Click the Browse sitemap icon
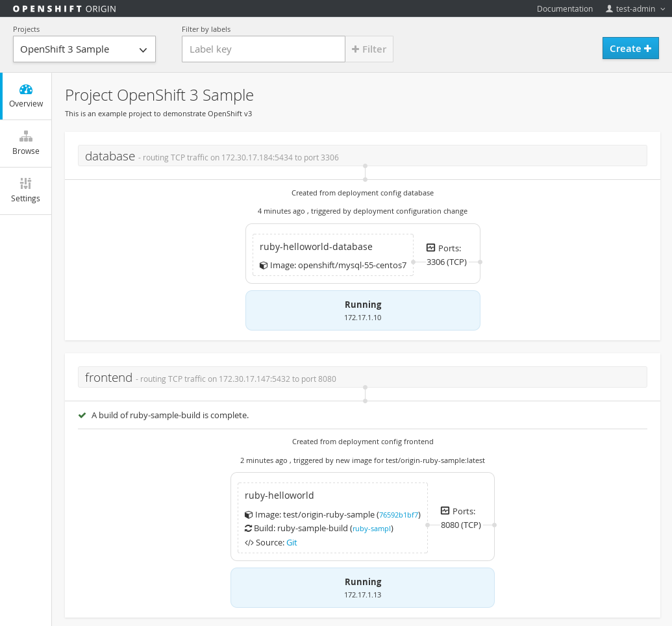The image size is (672, 626). point(26,136)
